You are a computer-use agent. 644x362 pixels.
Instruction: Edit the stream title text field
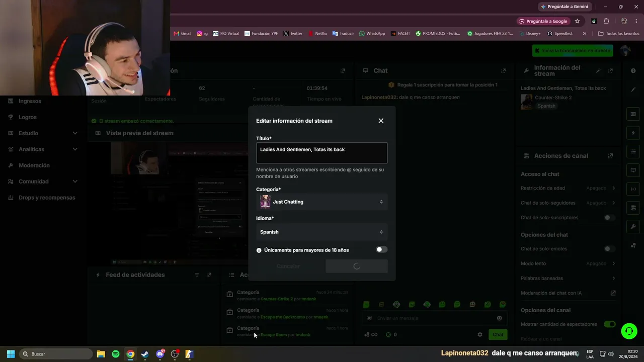(322, 153)
